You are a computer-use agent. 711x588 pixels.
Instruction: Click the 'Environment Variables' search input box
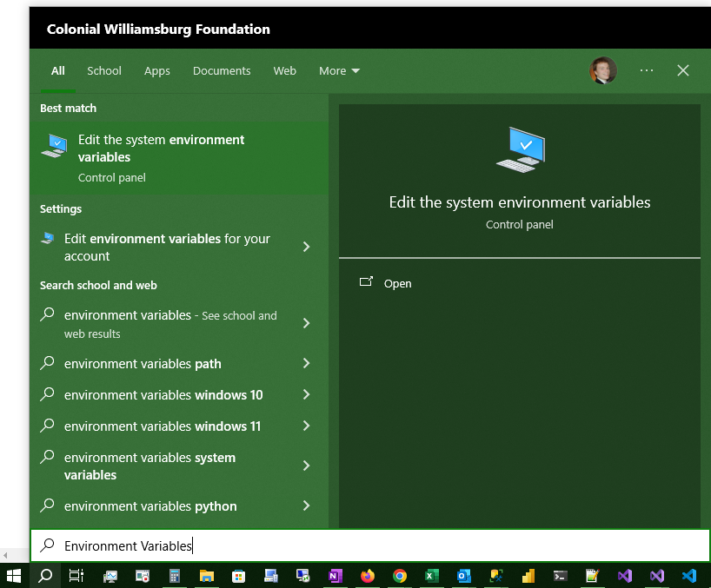point(370,545)
